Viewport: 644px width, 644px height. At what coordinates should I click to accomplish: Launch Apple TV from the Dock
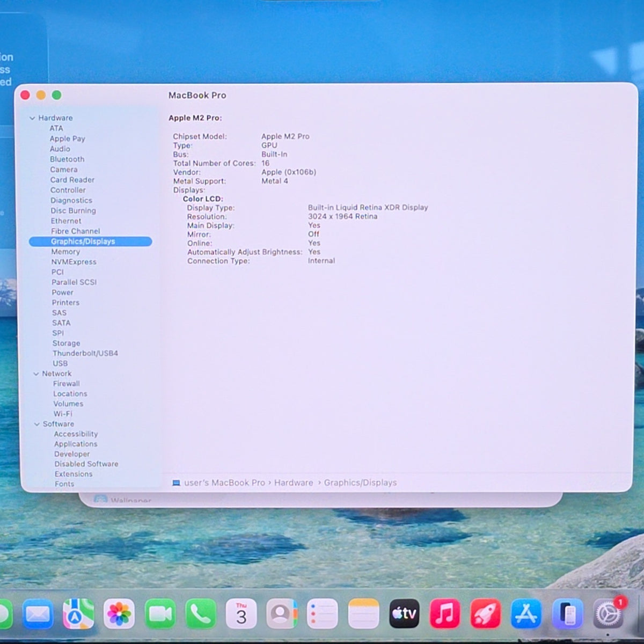pos(404,614)
